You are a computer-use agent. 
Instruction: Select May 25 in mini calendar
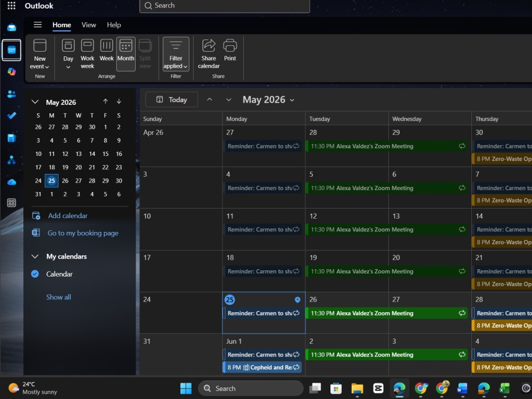[x=52, y=180]
